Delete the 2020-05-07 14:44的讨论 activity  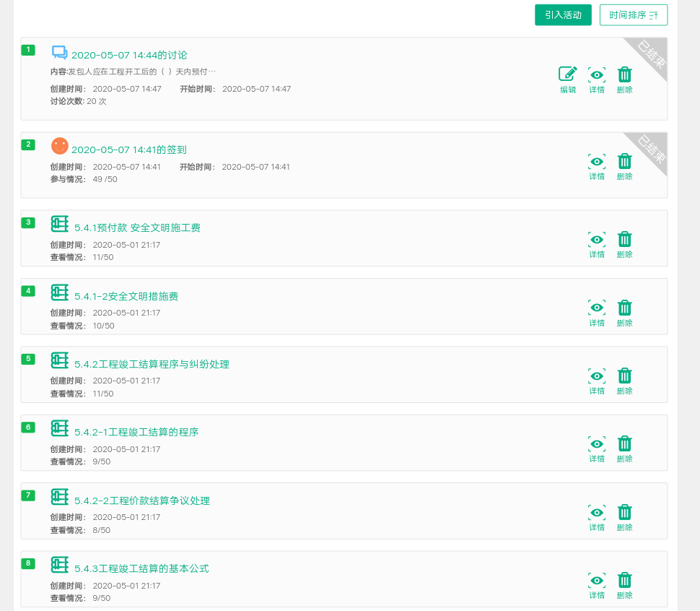point(624,80)
